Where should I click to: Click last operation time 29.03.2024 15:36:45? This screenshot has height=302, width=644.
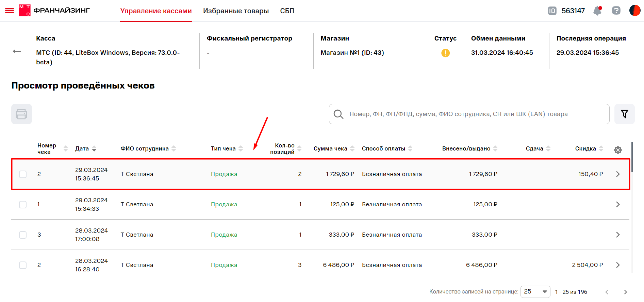pyautogui.click(x=588, y=53)
